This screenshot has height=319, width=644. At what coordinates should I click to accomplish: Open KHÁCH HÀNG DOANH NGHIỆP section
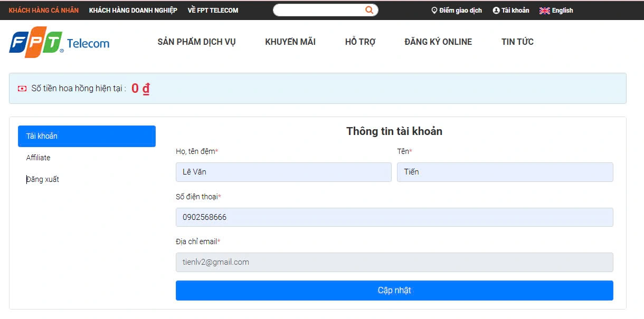[133, 11]
